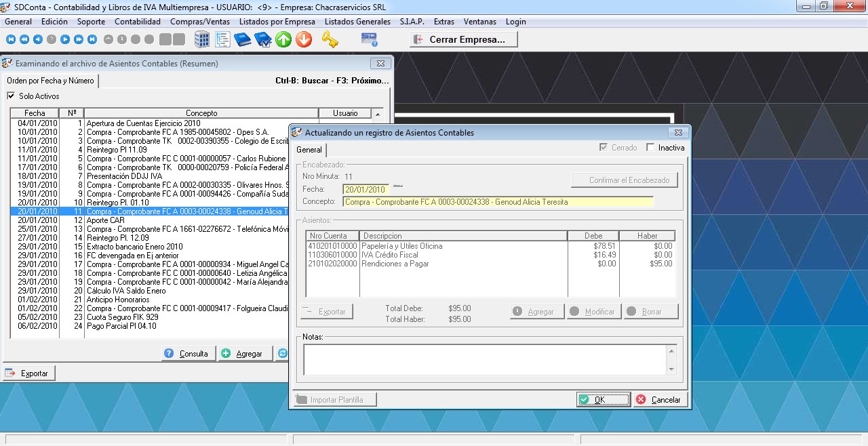Click the tree list document icon
The image size is (868, 446).
tap(222, 39)
